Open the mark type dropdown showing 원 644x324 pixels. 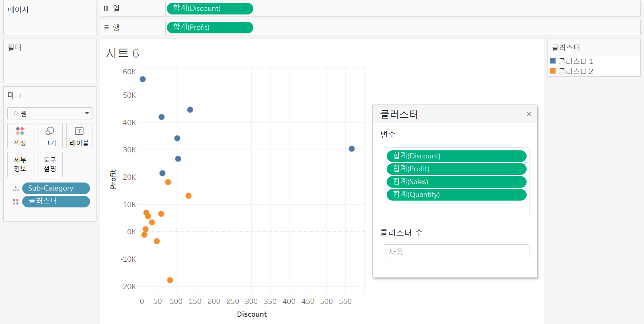click(50, 113)
